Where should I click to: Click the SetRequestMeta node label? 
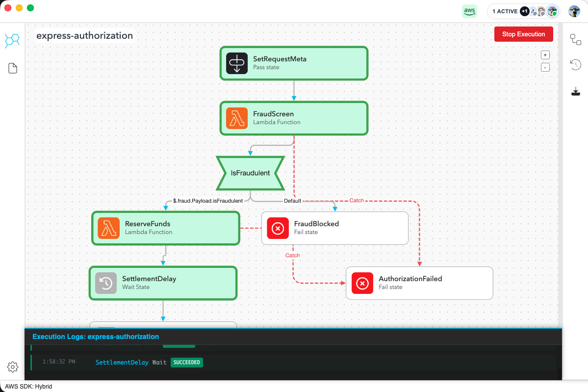point(280,59)
